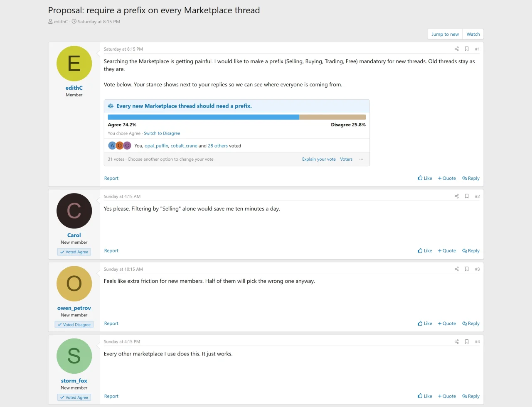Switch your vote to Disagree
The image size is (532, 407).
tap(162, 133)
